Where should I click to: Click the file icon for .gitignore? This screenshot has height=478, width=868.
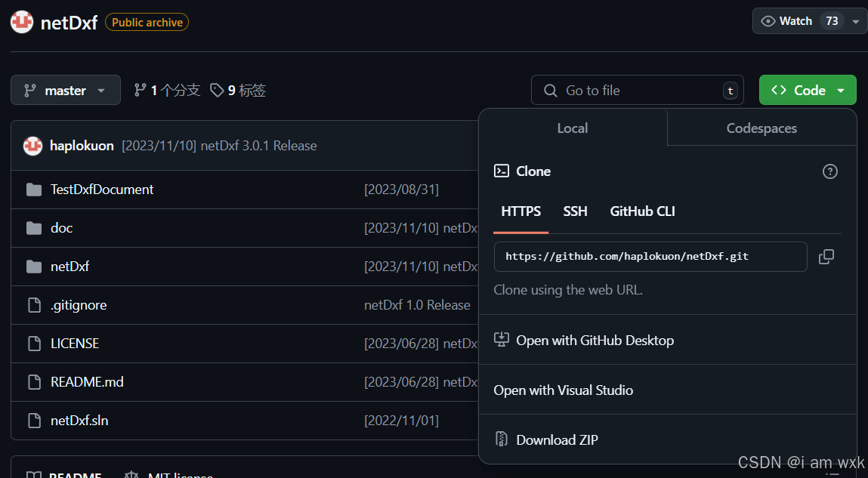coord(34,305)
